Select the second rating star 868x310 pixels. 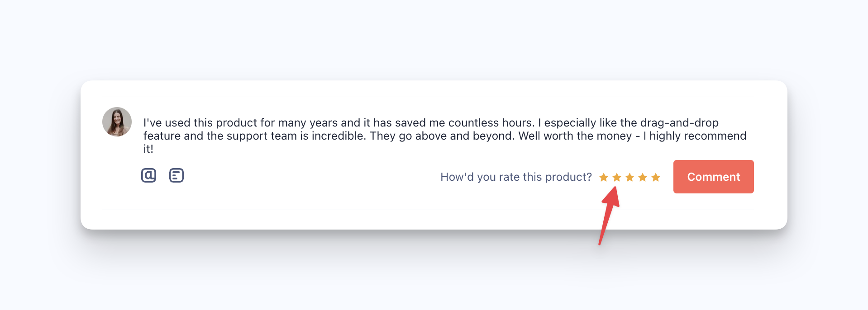616,177
